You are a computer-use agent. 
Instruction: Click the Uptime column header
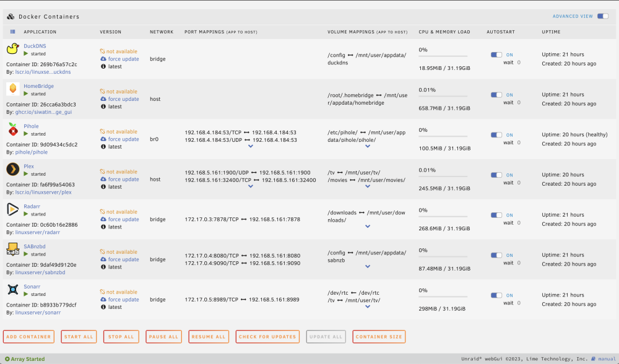click(551, 32)
